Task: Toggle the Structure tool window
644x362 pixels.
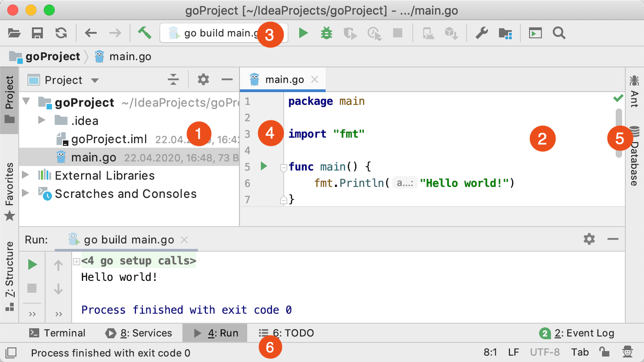Action: [9, 269]
